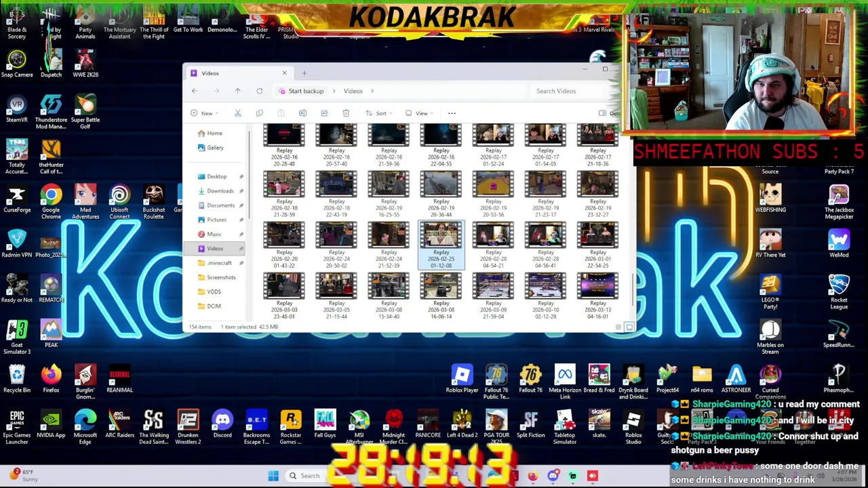Open DCIM folder in navigation pane
Screen dimensions: 868x488
213,306
